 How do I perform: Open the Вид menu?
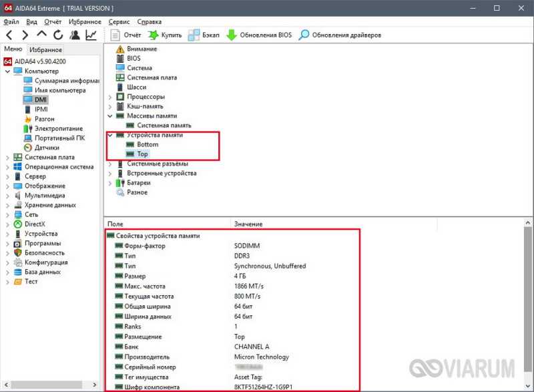(x=31, y=22)
